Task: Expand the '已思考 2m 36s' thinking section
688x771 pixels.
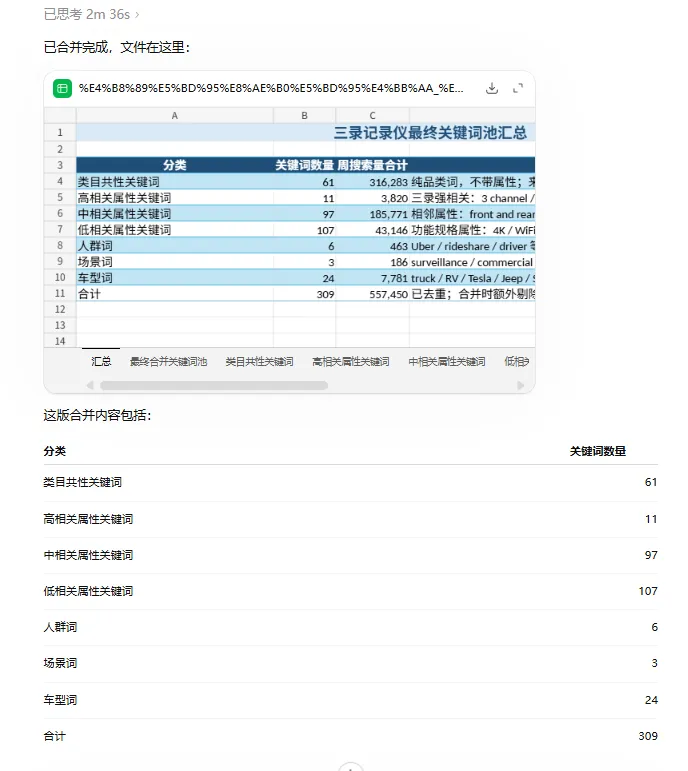Action: (91, 15)
